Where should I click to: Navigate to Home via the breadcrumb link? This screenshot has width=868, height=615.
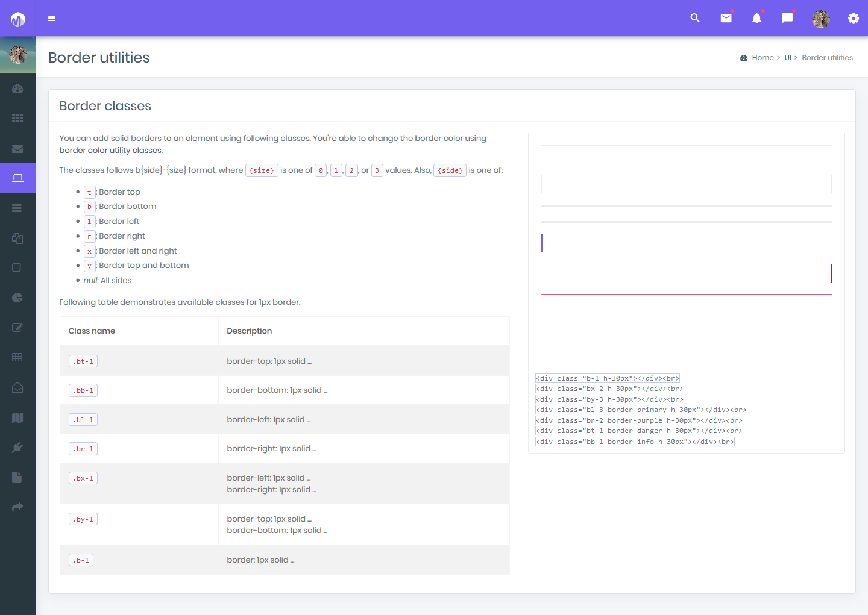coord(763,57)
